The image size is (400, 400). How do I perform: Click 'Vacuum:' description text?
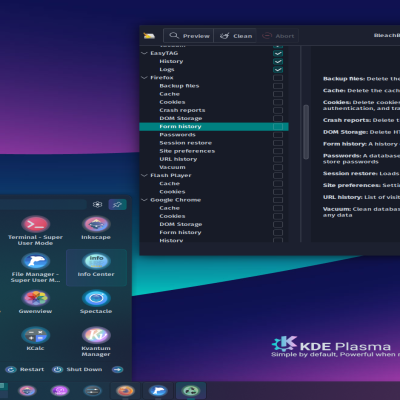337,209
